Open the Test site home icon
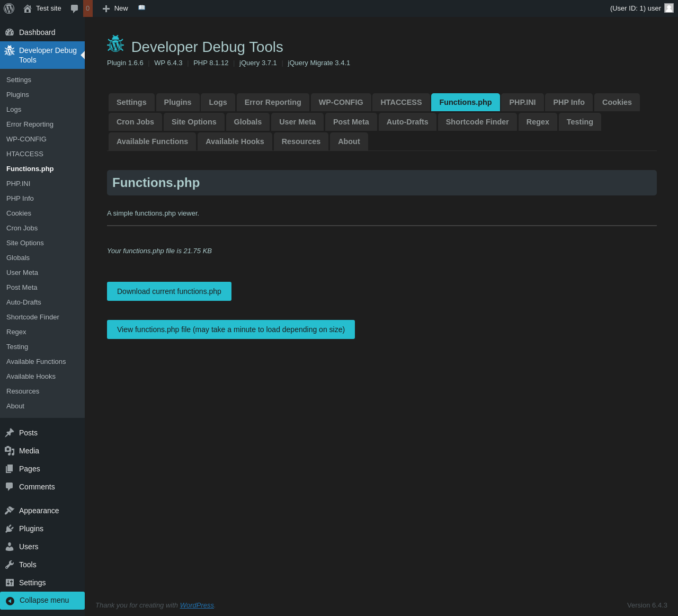Image resolution: width=678 pixels, height=616 pixels. pos(28,8)
